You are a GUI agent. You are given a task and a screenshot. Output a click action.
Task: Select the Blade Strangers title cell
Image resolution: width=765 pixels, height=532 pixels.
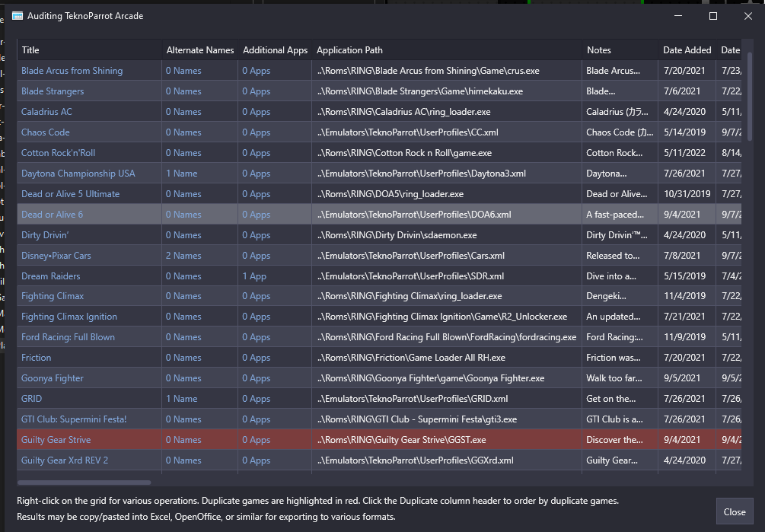click(x=89, y=91)
